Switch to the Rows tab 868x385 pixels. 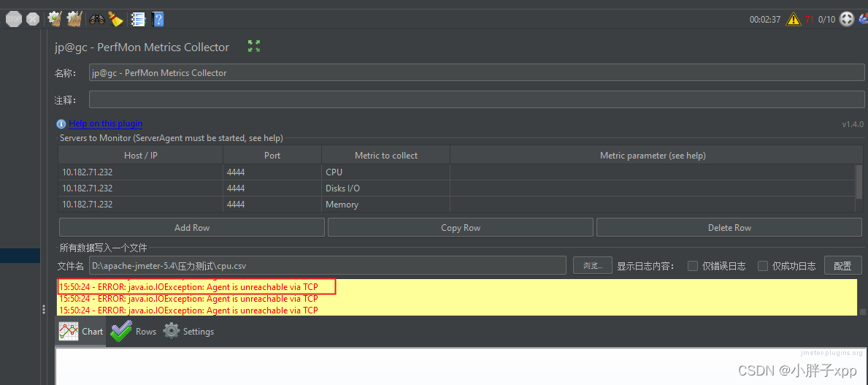[134, 331]
